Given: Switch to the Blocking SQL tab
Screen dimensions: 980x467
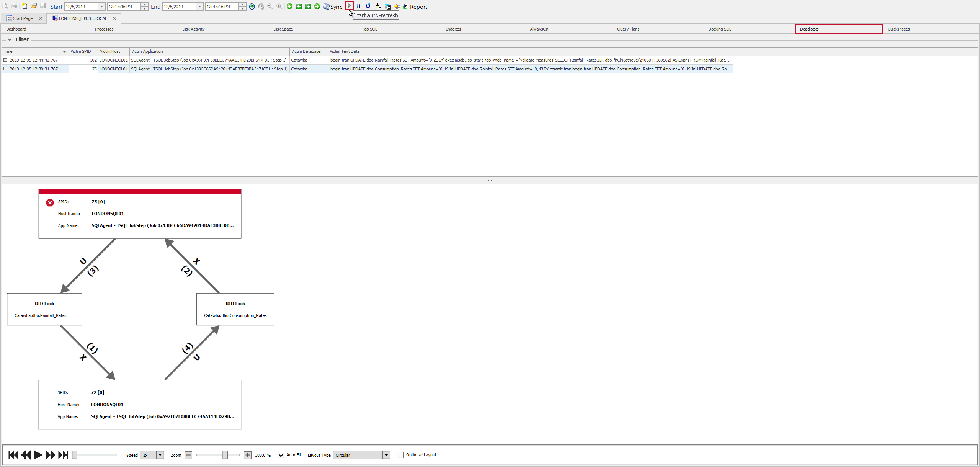Looking at the screenshot, I should (x=719, y=29).
